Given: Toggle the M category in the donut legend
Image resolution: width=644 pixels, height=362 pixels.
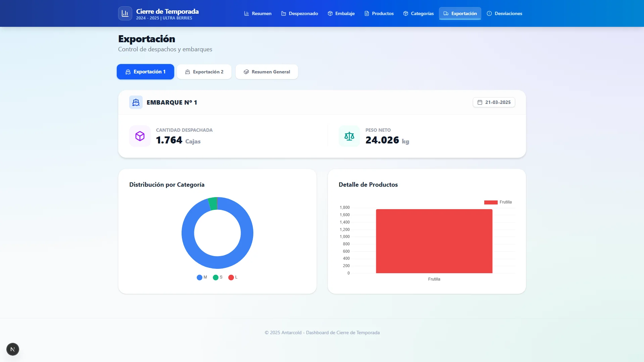Looking at the screenshot, I should point(201,277).
